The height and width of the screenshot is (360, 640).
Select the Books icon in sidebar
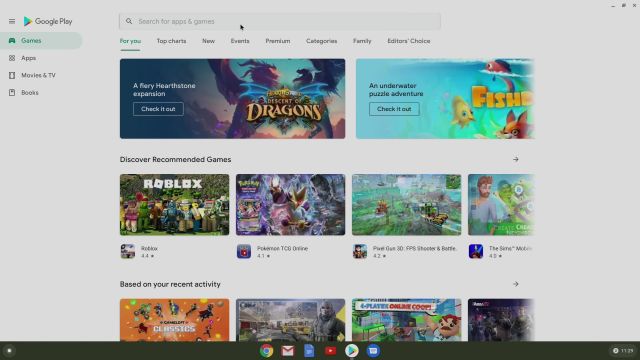pyautogui.click(x=12, y=93)
